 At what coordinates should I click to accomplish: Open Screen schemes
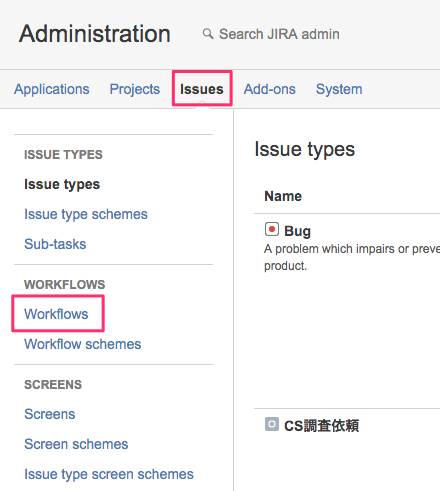tap(76, 444)
